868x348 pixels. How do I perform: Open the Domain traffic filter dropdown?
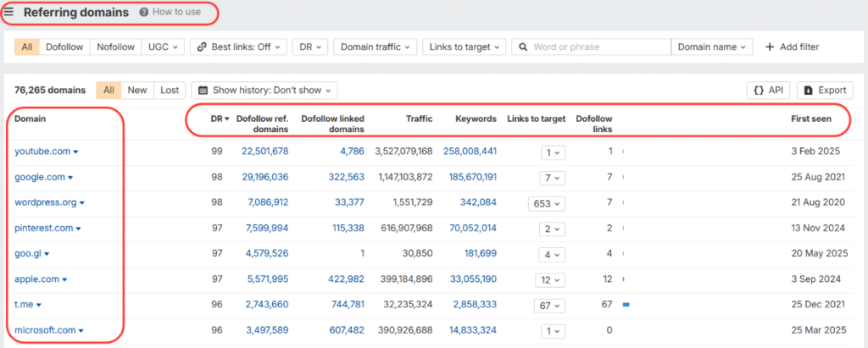pyautogui.click(x=375, y=47)
